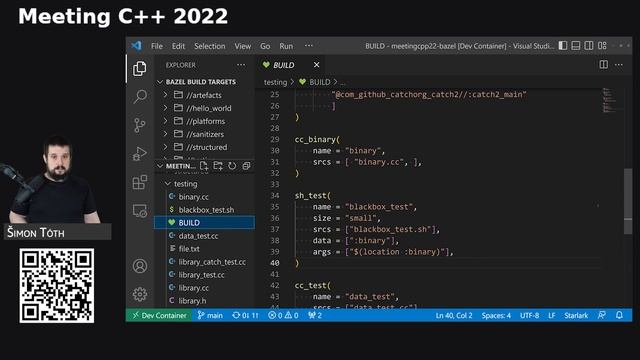Open file.txt in explorer
Image resolution: width=640 pixels, height=360 pixels.
204,249
